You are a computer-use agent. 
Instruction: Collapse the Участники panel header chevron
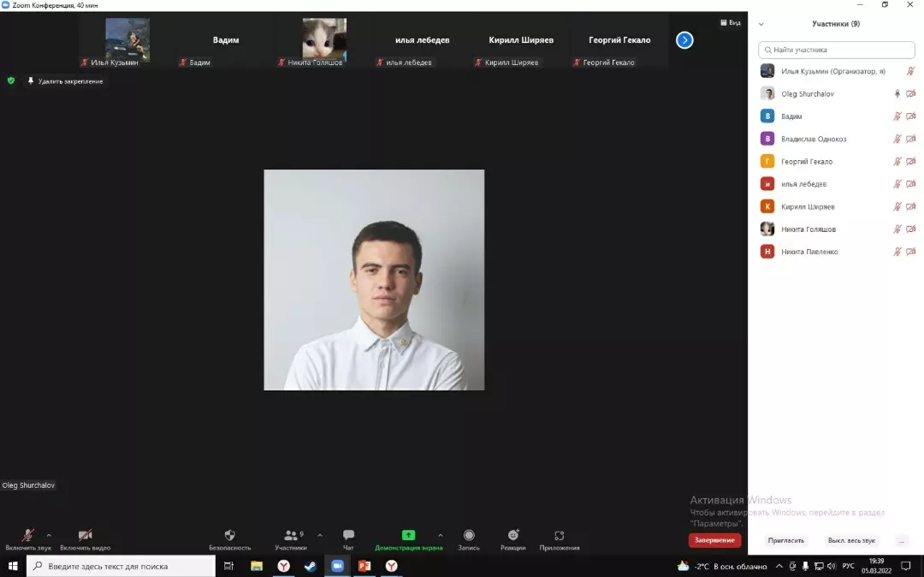761,24
